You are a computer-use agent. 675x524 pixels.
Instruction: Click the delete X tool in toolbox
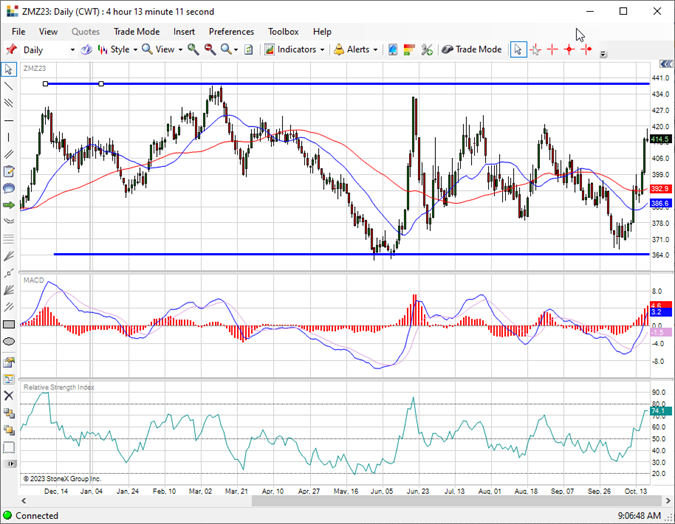tap(9, 396)
